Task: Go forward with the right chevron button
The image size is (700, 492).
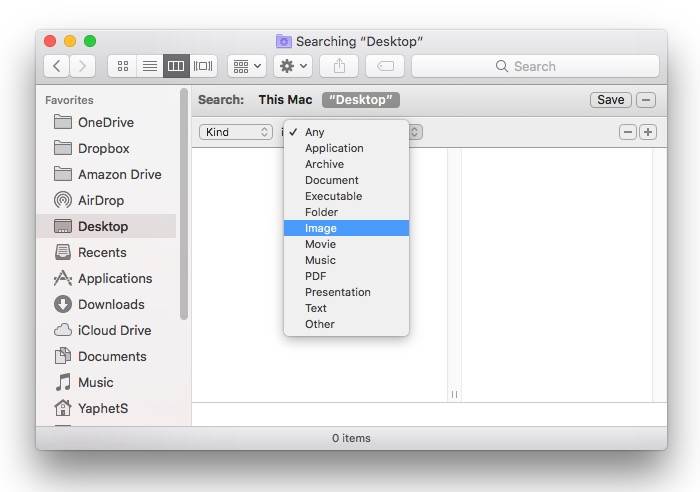Action: point(82,67)
